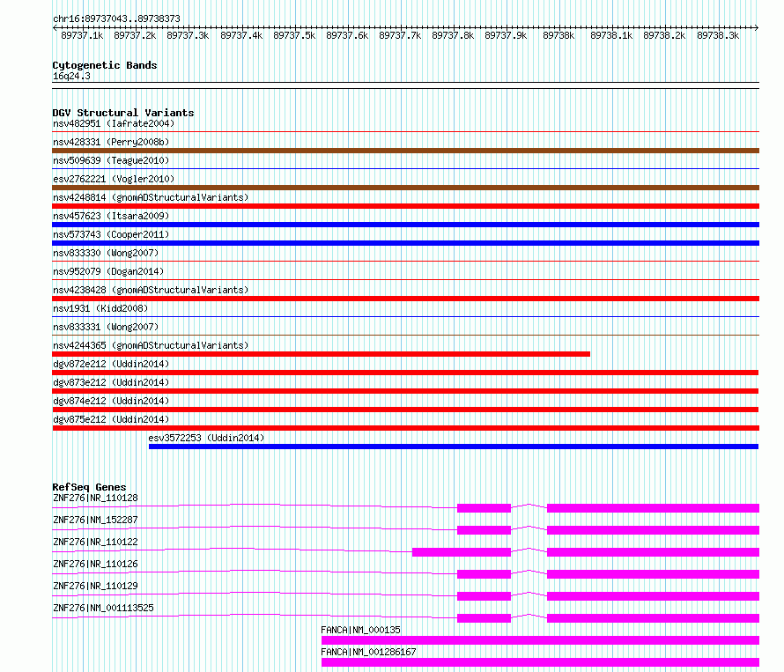Image resolution: width=784 pixels, height=672 pixels.
Task: Open transcript ZNF276|NR_110129
Action: pyautogui.click(x=95, y=586)
